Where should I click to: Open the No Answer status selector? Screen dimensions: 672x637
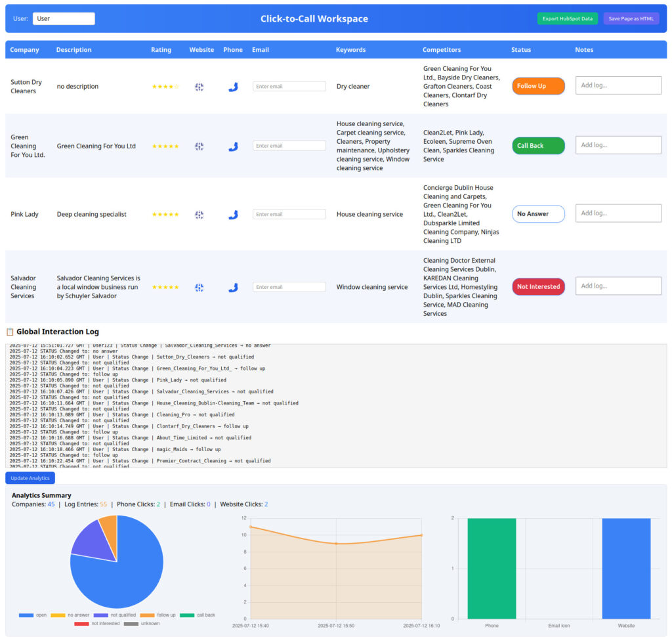click(538, 214)
